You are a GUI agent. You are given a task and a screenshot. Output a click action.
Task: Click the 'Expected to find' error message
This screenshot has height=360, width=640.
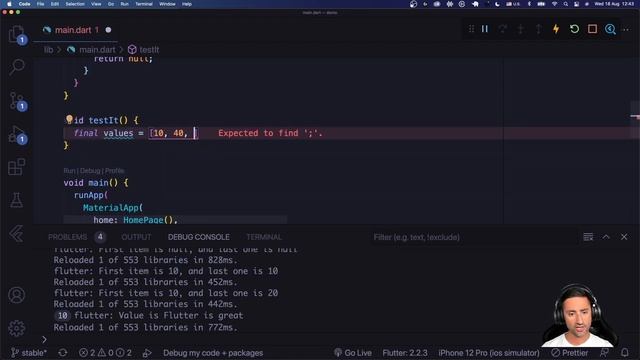point(270,133)
